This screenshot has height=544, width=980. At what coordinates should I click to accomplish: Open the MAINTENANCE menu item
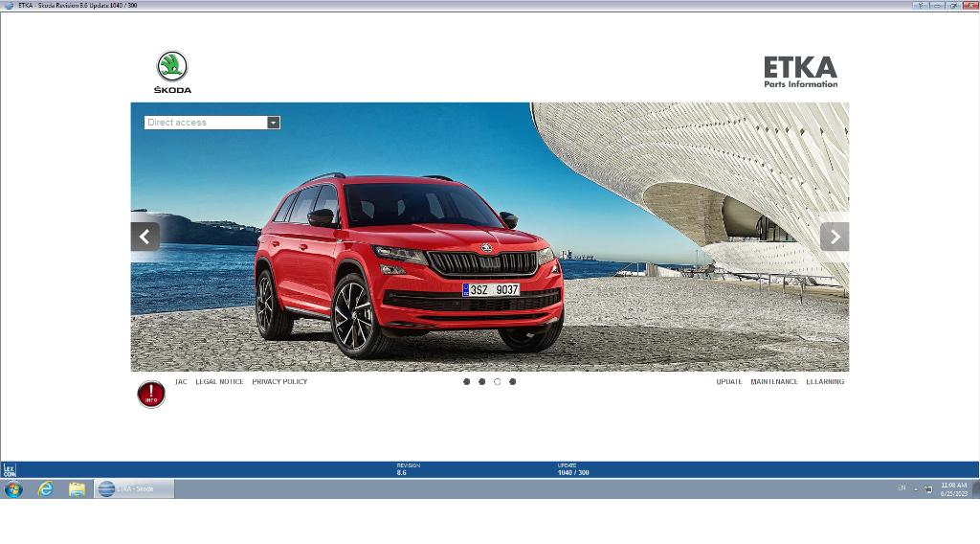pos(774,381)
